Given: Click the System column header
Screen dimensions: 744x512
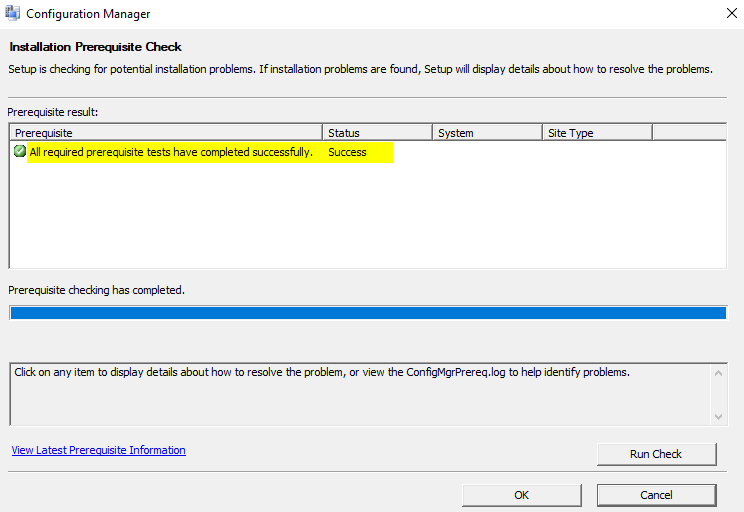Looking at the screenshot, I should (x=487, y=133).
